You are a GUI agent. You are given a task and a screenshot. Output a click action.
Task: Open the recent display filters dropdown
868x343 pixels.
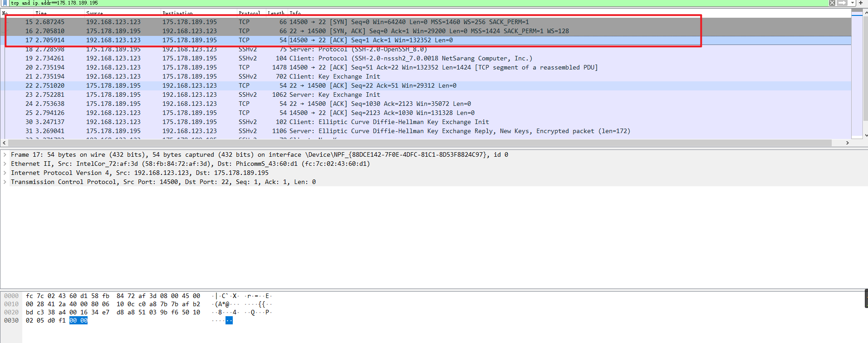point(853,3)
